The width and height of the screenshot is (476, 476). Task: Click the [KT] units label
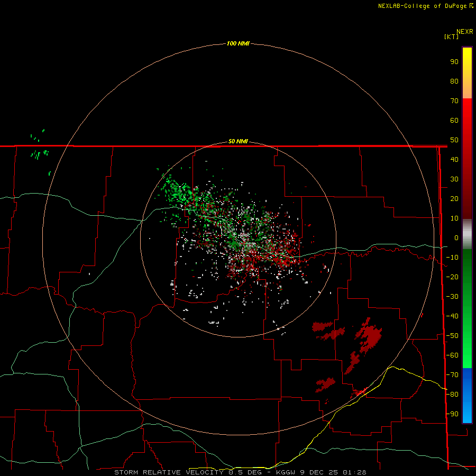[452, 36]
